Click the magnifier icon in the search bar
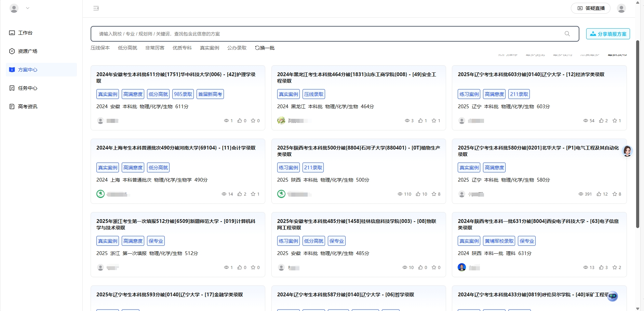The width and height of the screenshot is (644, 311). [567, 34]
